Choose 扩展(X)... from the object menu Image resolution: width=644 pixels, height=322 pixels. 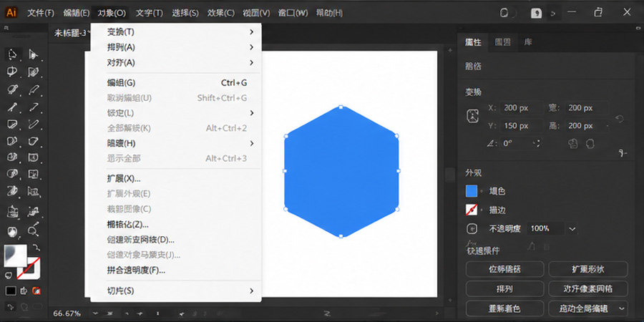click(x=177, y=179)
